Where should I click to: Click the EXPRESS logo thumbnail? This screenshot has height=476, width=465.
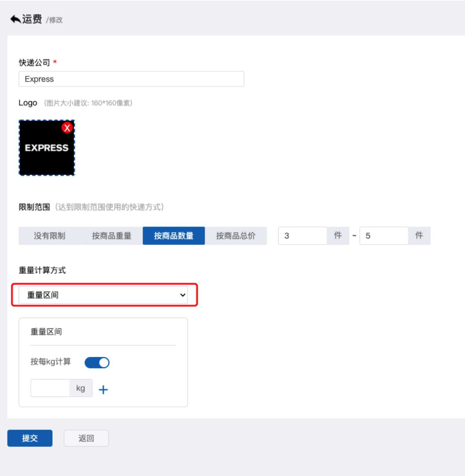pyautogui.click(x=47, y=148)
